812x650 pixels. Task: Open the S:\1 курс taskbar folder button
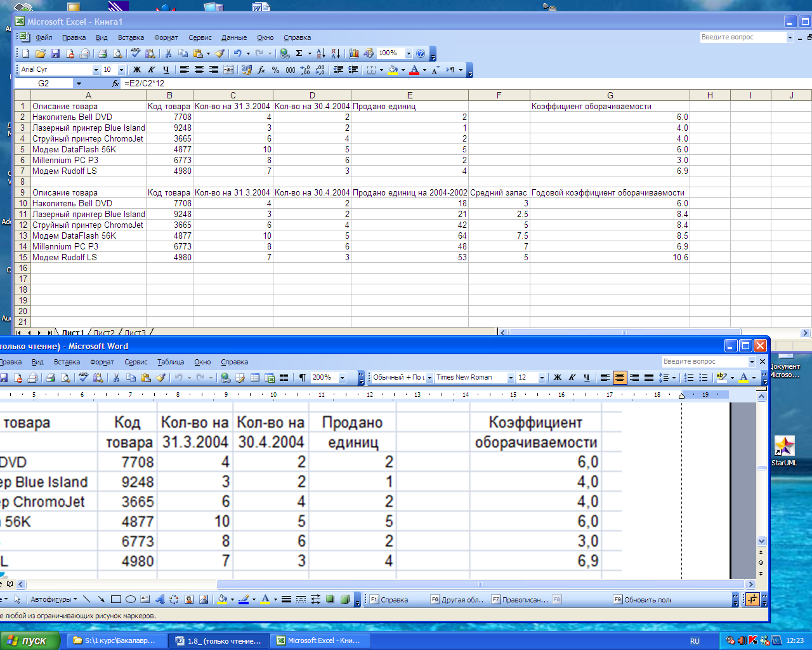pos(117,640)
